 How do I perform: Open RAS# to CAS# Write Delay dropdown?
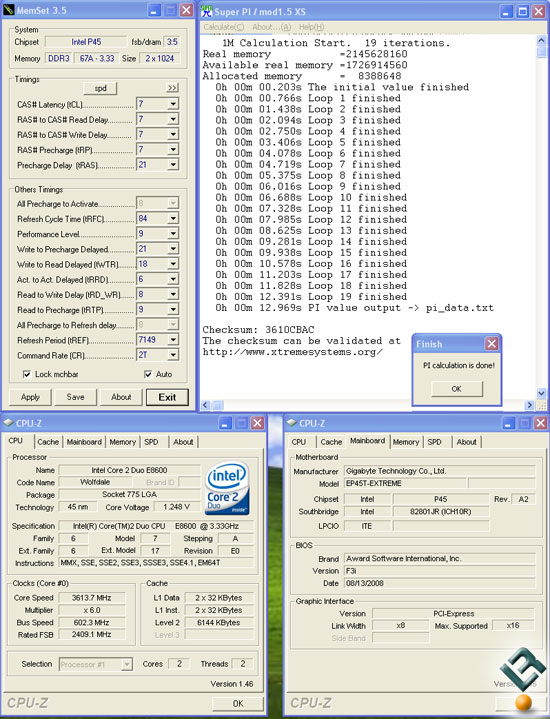point(173,134)
